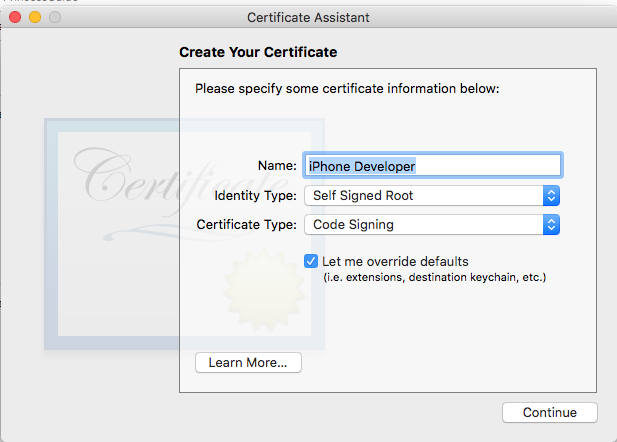This screenshot has height=442, width=617.
Task: Minimize the window using the yellow button
Action: click(35, 17)
